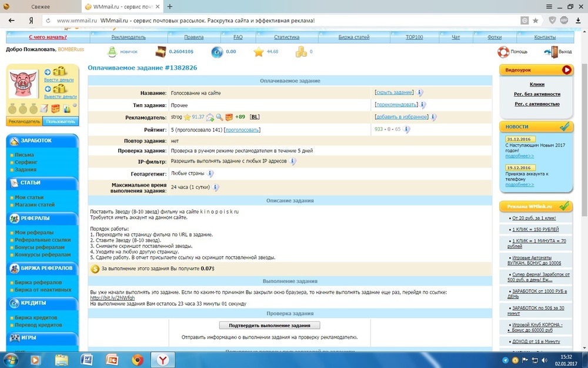Open the bit.ly task link
The width and height of the screenshot is (588, 368).
(108, 298)
